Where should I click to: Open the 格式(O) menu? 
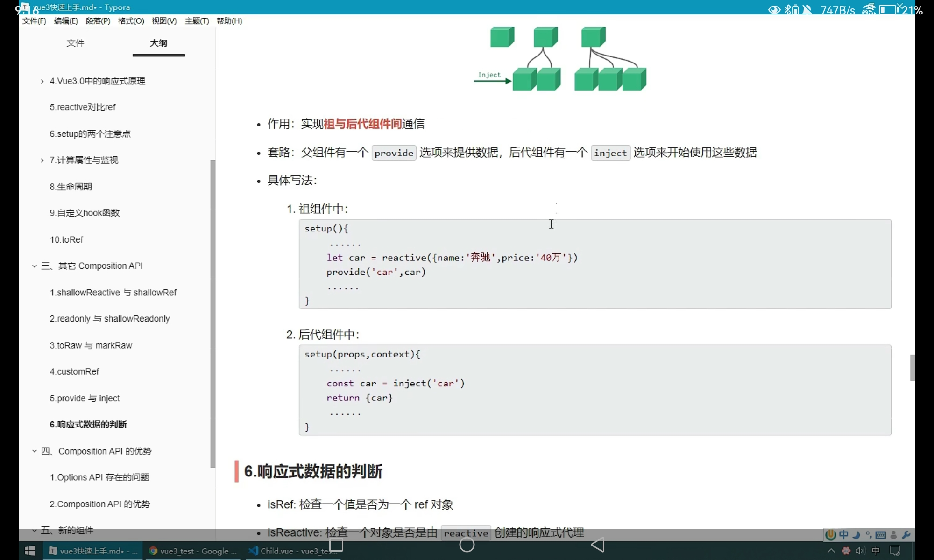[x=131, y=21]
